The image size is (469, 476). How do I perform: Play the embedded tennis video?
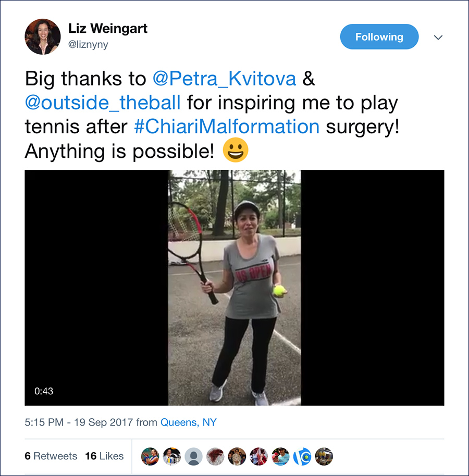point(234,287)
